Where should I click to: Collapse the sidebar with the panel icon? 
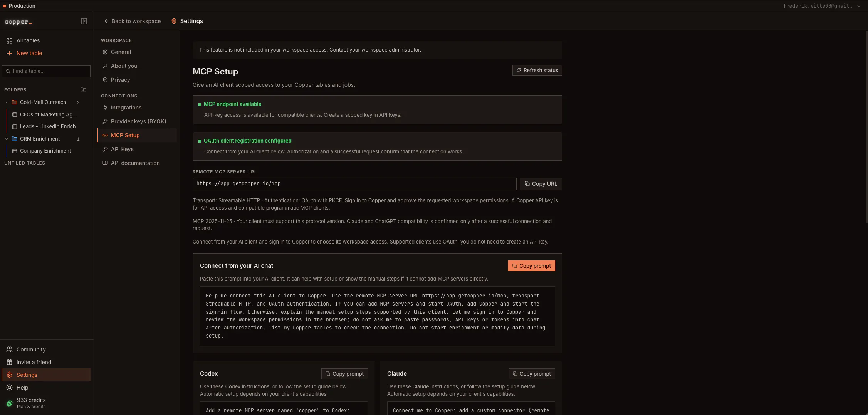84,21
